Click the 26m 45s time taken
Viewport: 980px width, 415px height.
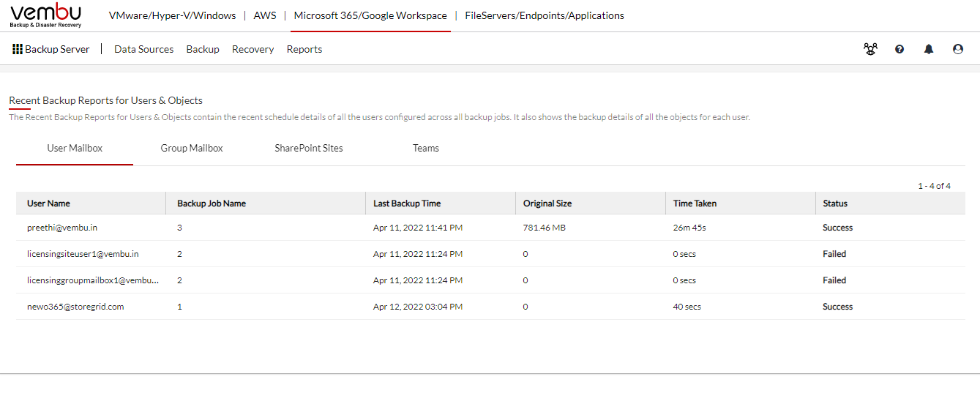click(x=689, y=228)
